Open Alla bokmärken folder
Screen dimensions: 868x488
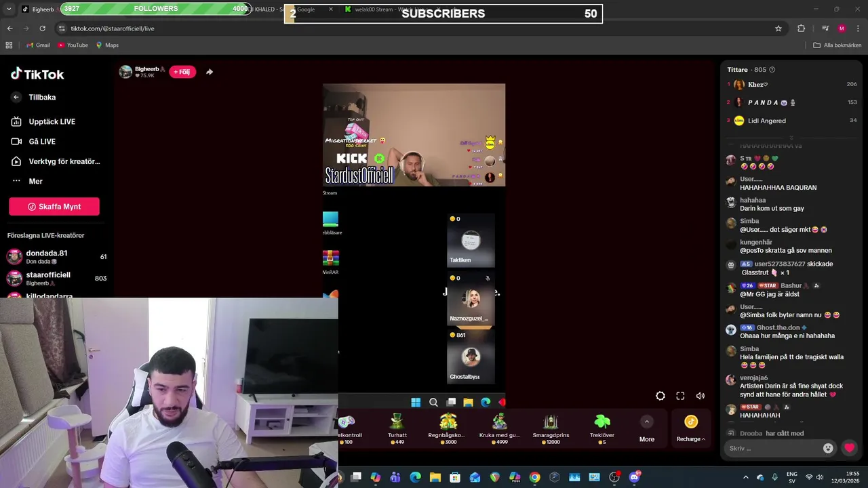pos(837,45)
